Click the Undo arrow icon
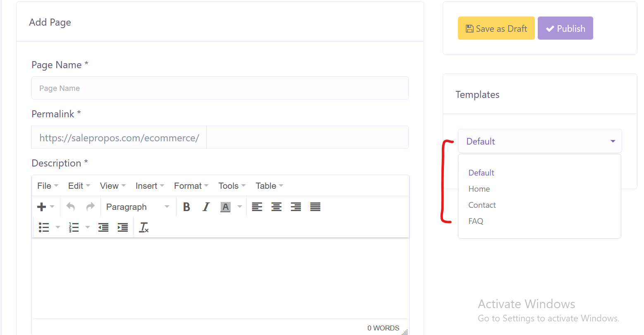 coord(71,207)
